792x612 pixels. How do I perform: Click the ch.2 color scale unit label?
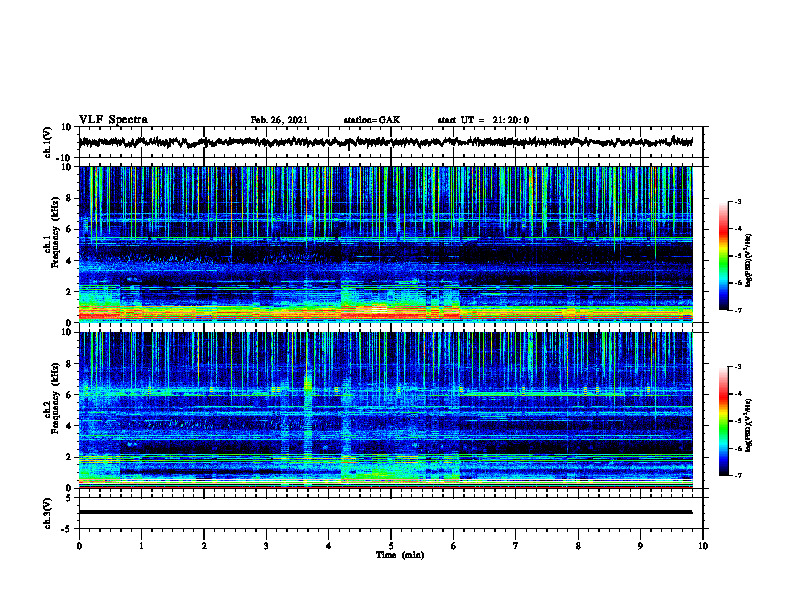pos(749,425)
